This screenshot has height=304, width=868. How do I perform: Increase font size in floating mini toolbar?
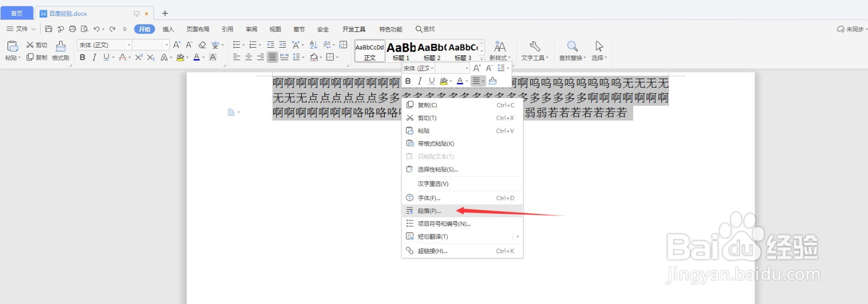477,68
